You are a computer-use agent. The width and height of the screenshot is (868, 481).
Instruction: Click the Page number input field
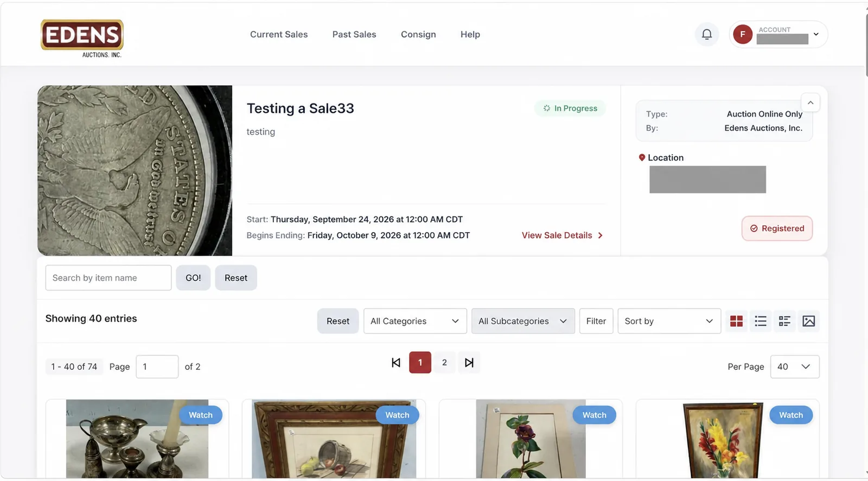pyautogui.click(x=157, y=367)
